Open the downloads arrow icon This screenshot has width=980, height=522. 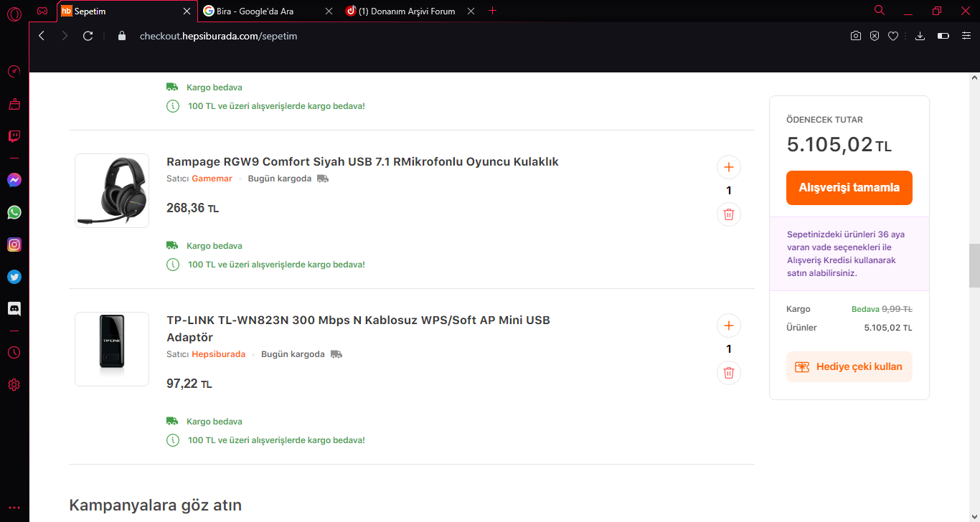tap(920, 36)
